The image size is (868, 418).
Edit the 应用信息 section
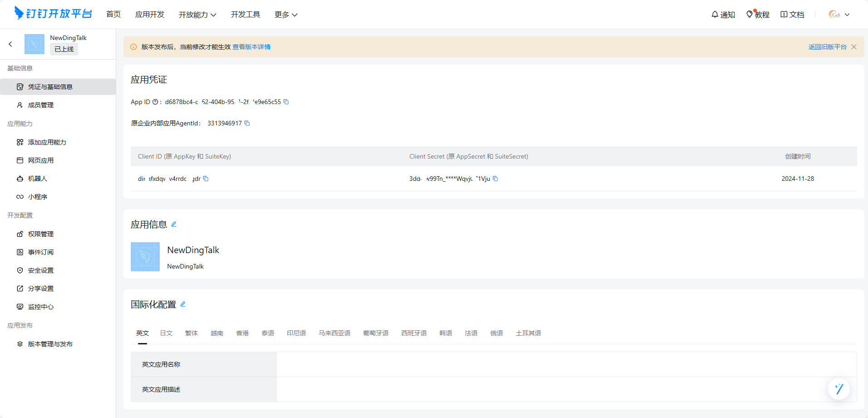pos(174,224)
